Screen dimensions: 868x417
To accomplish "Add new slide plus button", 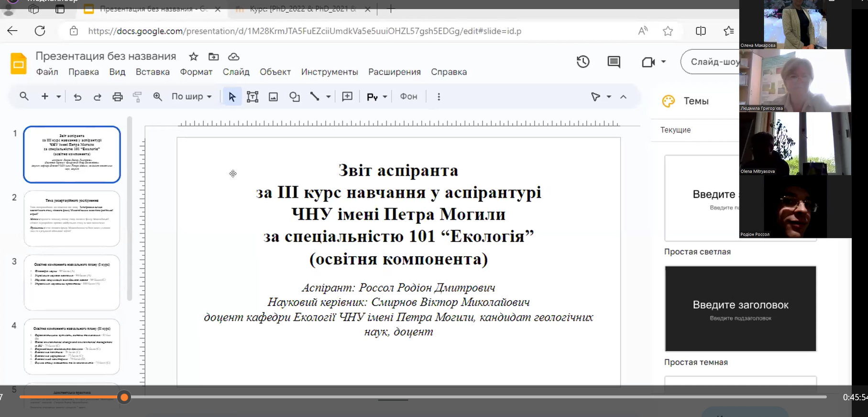I will tap(45, 97).
